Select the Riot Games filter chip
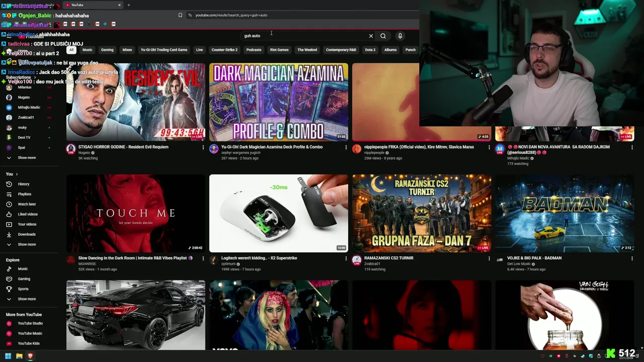 point(279,50)
